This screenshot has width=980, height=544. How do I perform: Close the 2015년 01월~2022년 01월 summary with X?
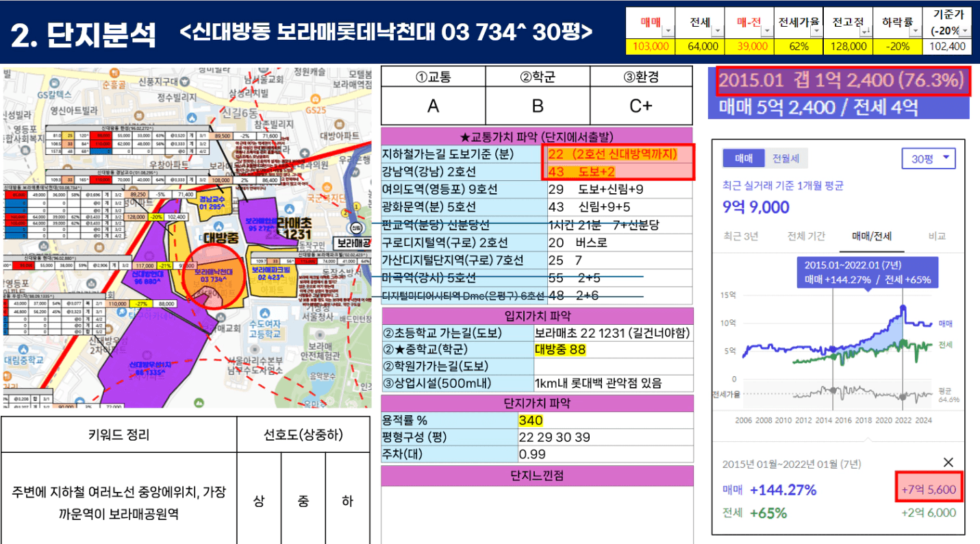(x=948, y=462)
